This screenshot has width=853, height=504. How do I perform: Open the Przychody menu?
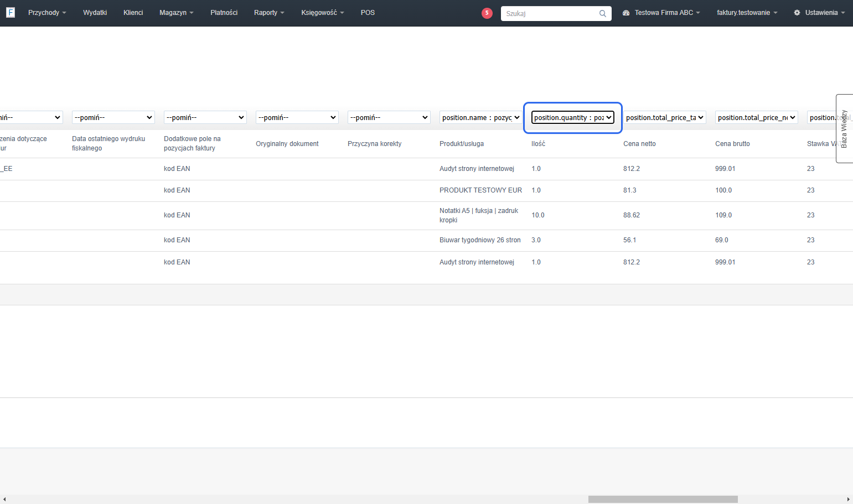click(x=47, y=13)
